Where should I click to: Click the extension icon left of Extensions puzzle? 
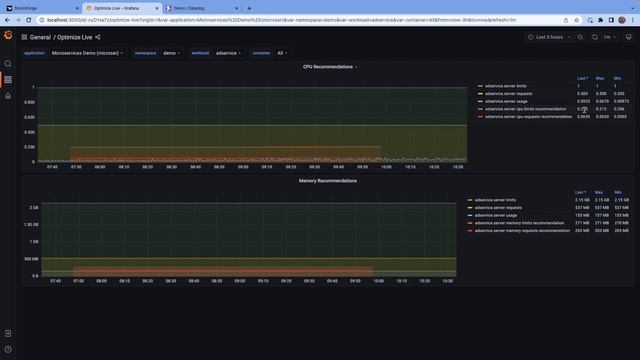click(590, 20)
